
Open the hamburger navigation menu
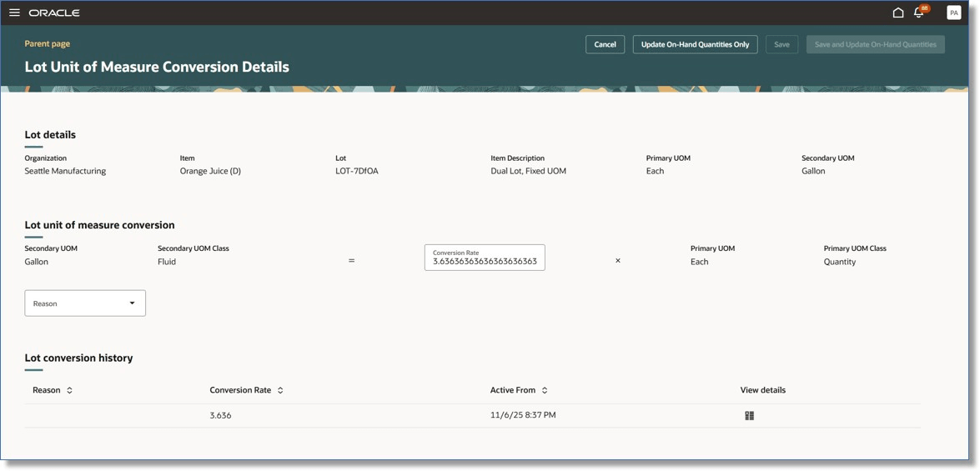(14, 13)
